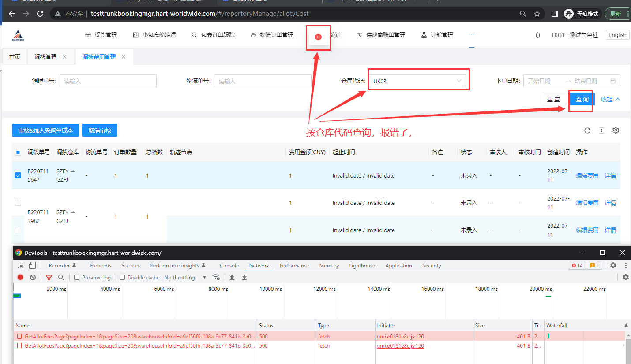Click the table refresh icon
Screen dimensions: 631x364
587,130
